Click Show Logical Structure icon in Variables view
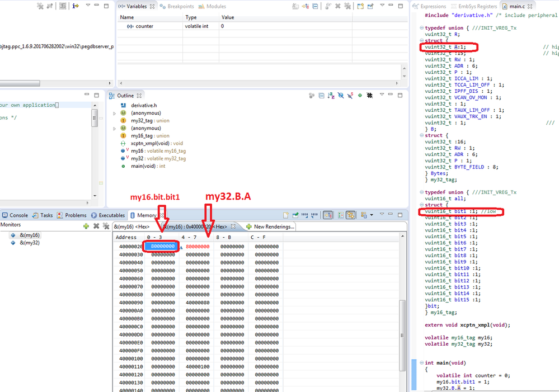This screenshot has height=392, width=559. [x=306, y=6]
